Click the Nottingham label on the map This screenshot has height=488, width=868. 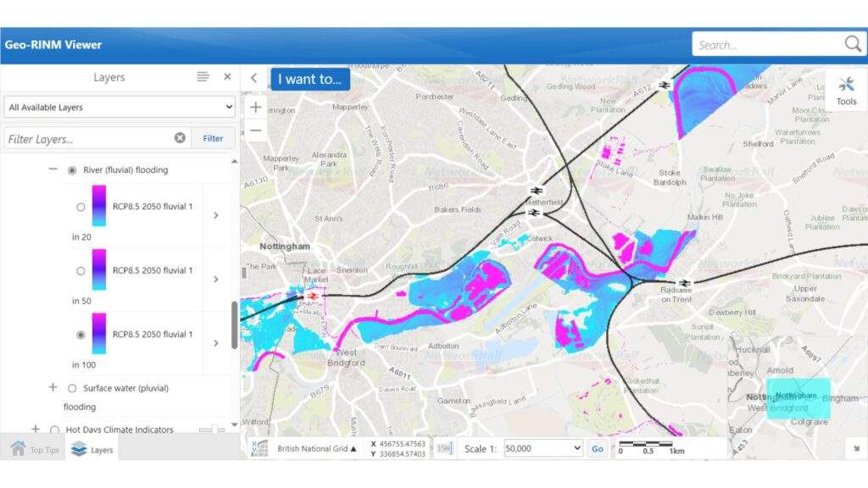point(285,247)
